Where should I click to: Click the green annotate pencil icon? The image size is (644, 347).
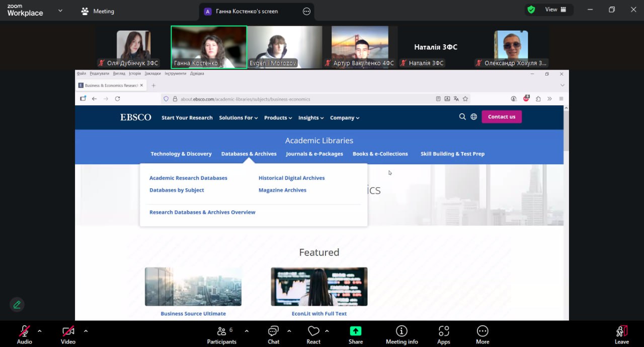(x=17, y=305)
